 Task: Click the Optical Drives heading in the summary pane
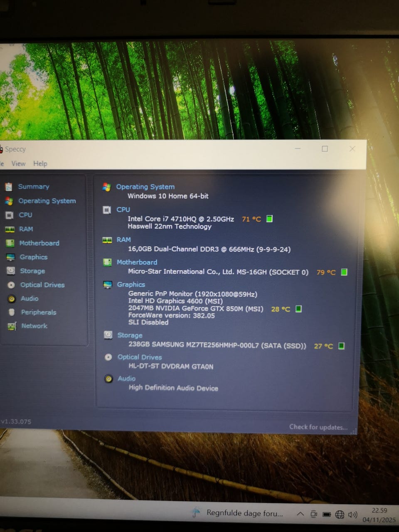pos(140,357)
